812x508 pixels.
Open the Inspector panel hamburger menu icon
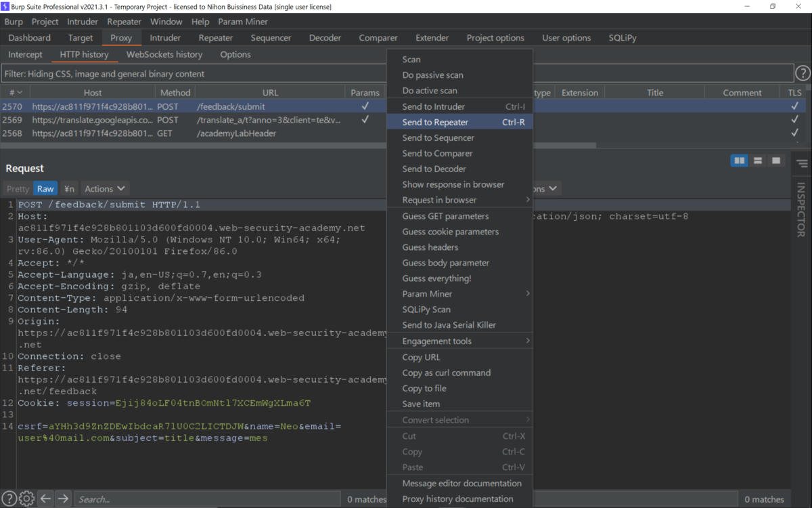coord(801,163)
